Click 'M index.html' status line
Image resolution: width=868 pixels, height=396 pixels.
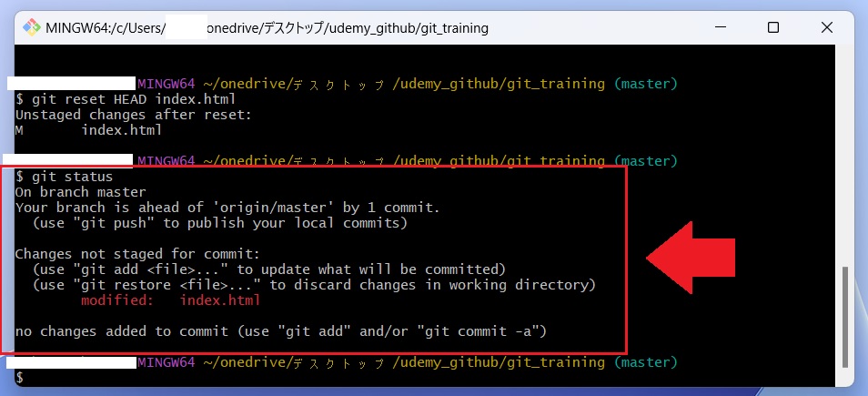[x=88, y=131]
